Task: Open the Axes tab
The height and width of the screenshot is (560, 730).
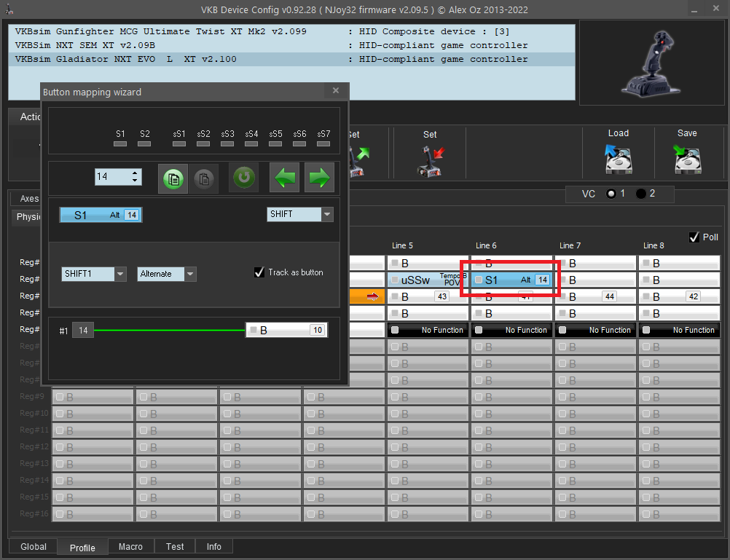Action: [26, 199]
